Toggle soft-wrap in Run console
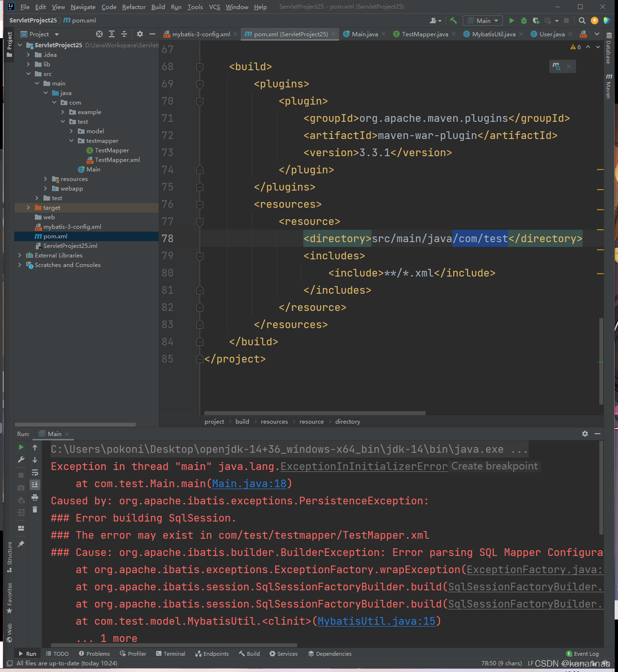 tap(35, 472)
